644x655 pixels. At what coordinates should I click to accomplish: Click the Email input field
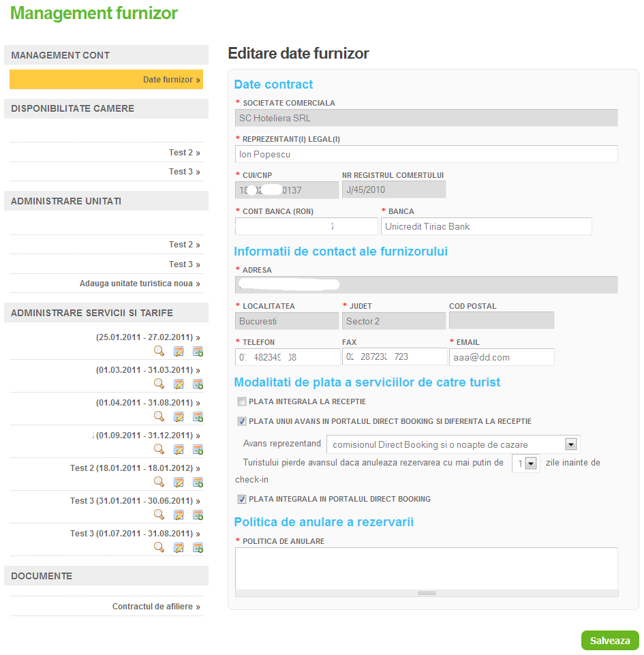pos(501,357)
